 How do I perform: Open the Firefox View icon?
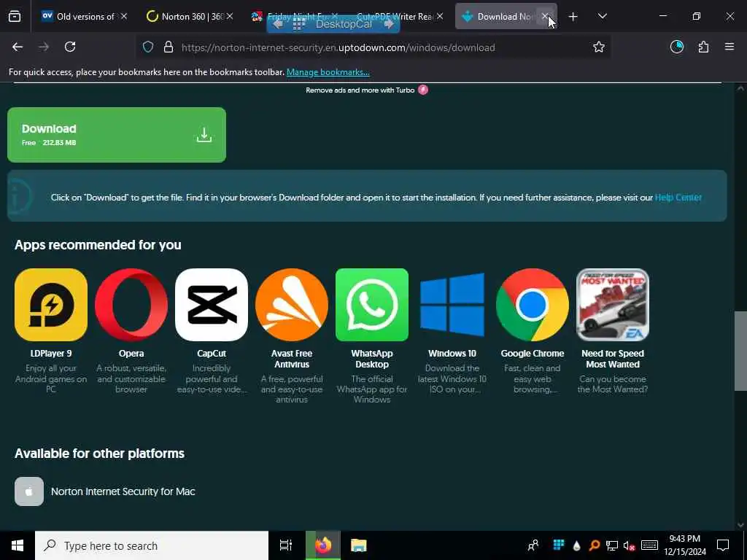tap(15, 16)
